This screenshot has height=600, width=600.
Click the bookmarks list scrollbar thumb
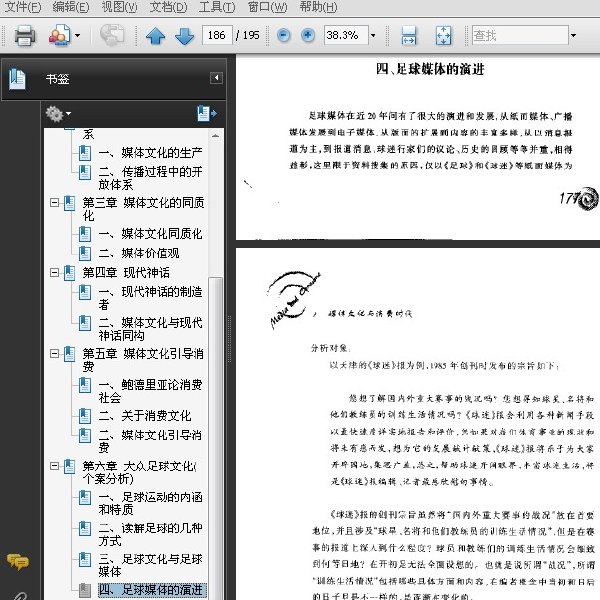[215, 438]
